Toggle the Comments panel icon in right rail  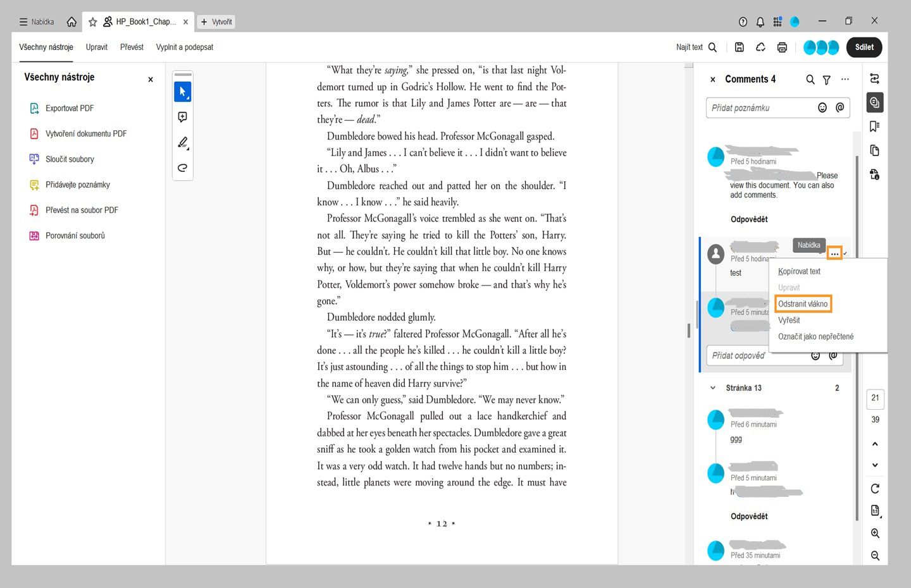point(875,102)
